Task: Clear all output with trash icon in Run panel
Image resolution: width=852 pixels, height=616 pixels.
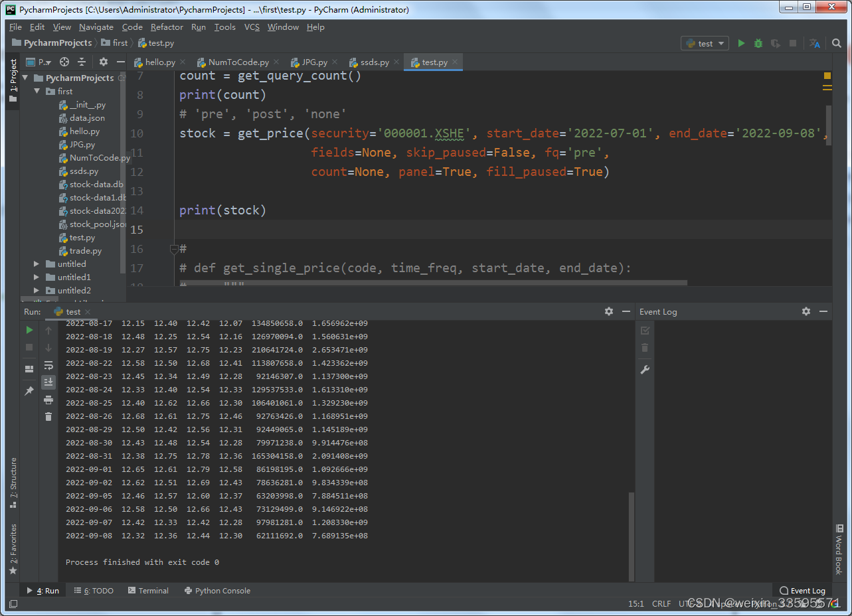Action: point(48,416)
